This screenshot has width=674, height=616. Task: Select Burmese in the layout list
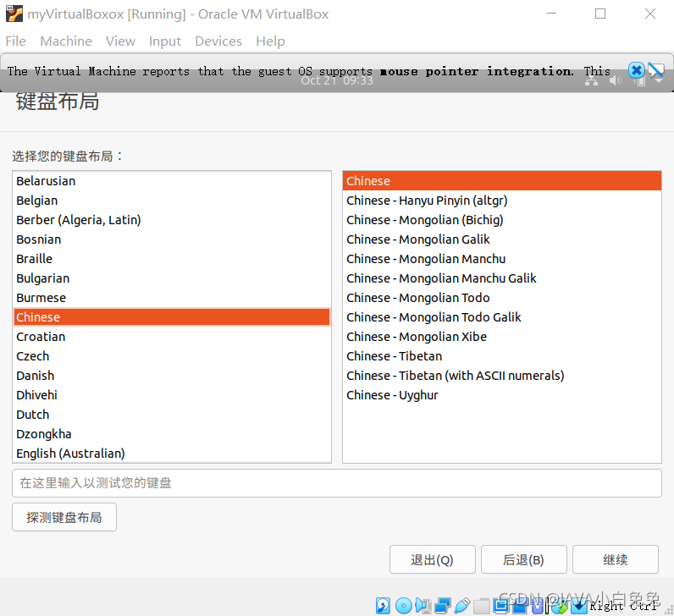click(x=172, y=298)
